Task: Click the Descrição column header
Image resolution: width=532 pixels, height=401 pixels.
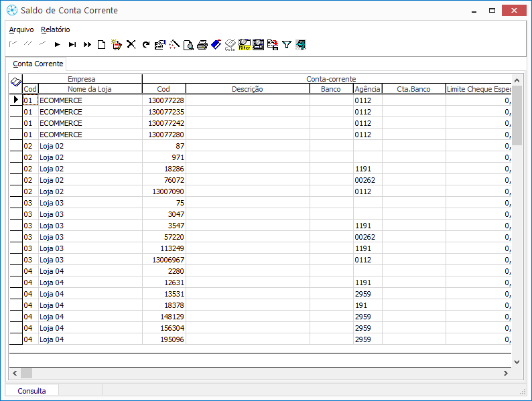Action: click(247, 89)
